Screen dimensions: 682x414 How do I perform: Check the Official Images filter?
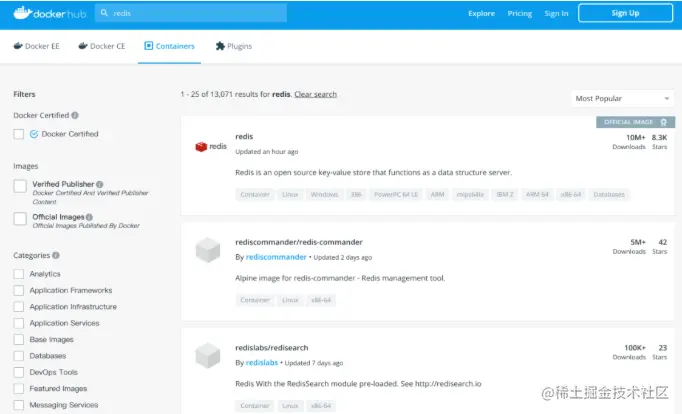20,218
